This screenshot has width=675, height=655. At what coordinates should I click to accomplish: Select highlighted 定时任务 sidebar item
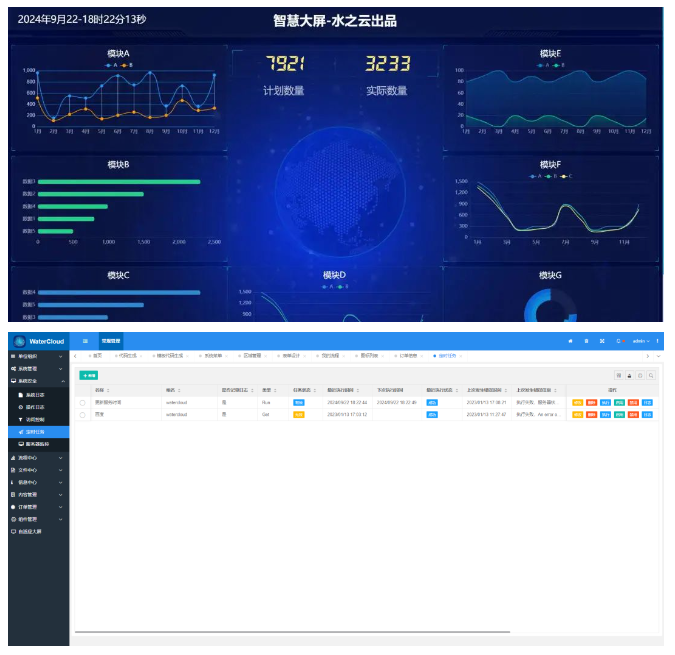pos(38,432)
